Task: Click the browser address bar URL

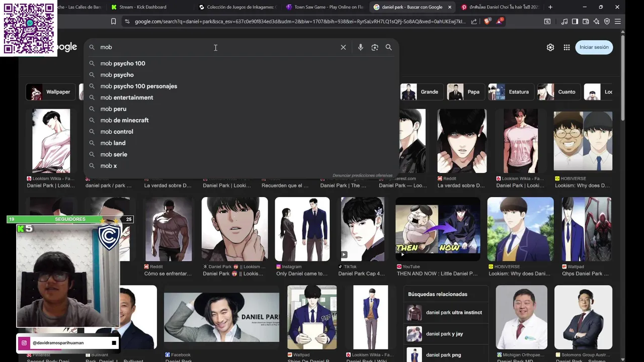Action: [300, 22]
